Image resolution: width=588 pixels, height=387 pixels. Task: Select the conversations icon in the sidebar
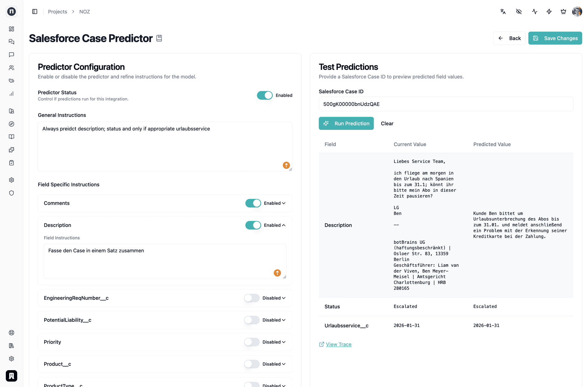click(11, 42)
